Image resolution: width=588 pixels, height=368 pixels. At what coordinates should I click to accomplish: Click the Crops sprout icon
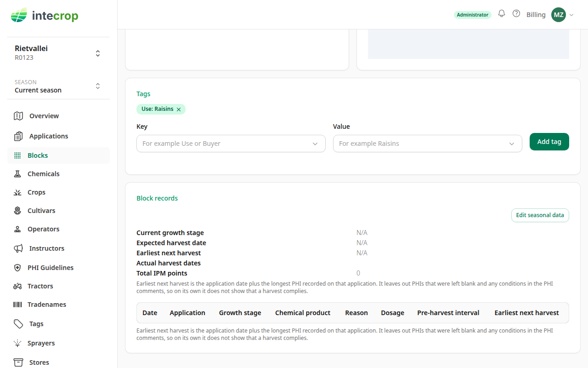[x=17, y=192]
